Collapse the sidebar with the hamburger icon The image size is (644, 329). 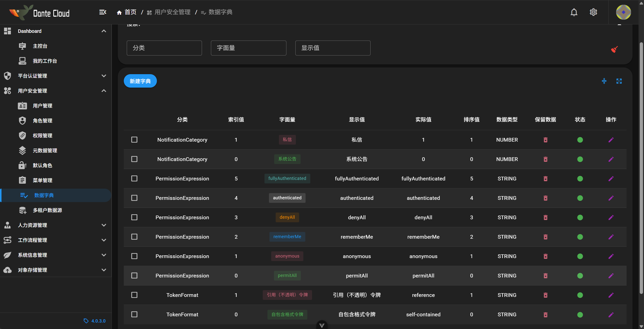click(103, 12)
